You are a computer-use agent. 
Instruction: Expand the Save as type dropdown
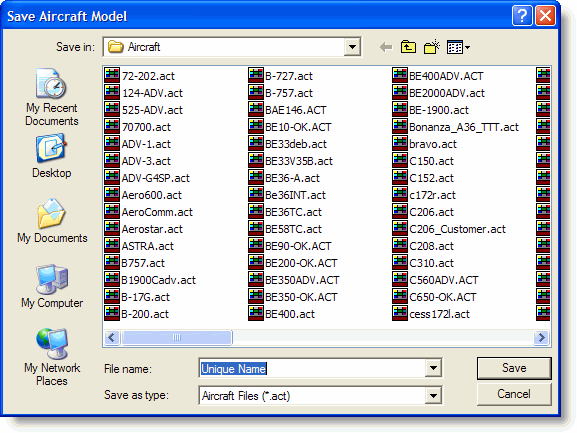click(433, 396)
